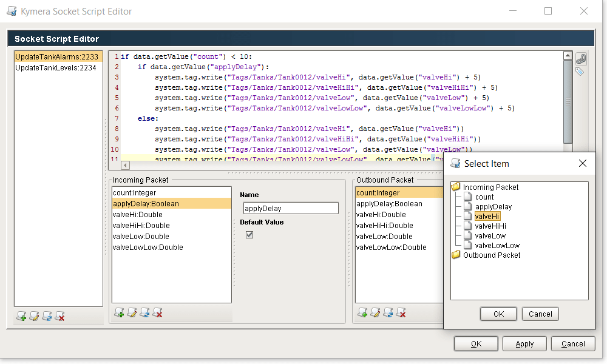Viewport: 607px width, 364px height.
Task: Minimize the Kymera Socket Script Editor window
Action: pyautogui.click(x=513, y=11)
